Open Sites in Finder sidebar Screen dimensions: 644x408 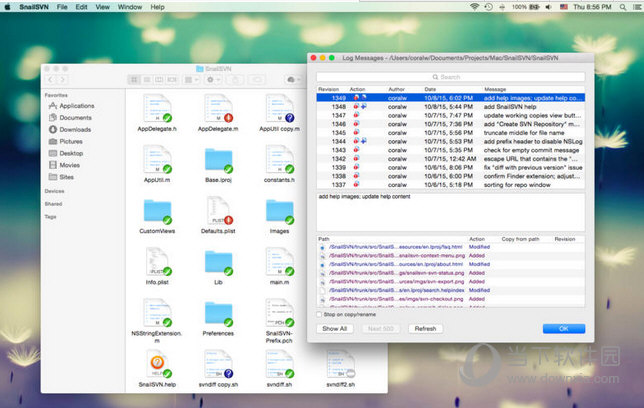point(61,177)
